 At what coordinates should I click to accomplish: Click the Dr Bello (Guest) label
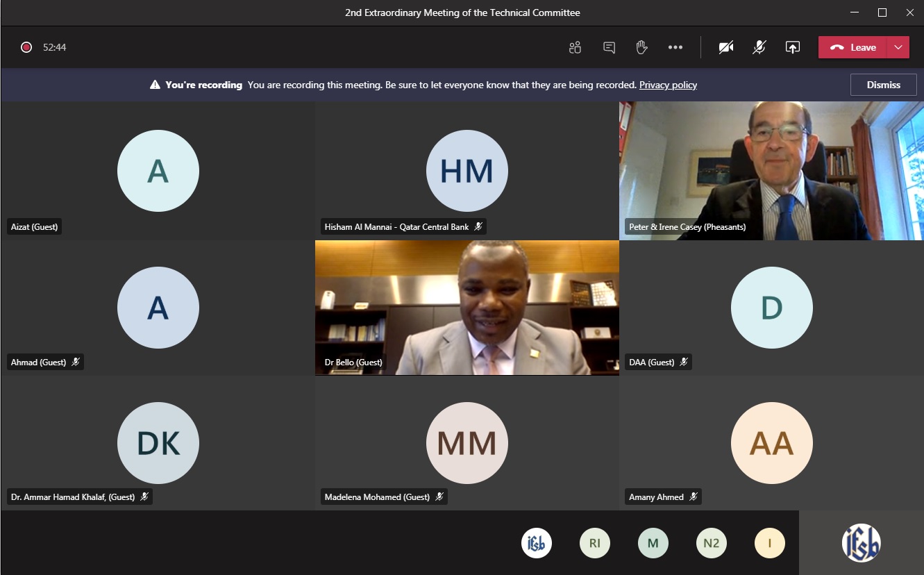click(352, 362)
